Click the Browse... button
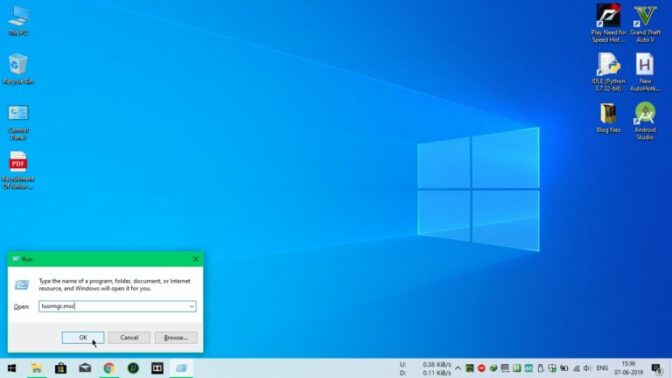 [x=176, y=338]
